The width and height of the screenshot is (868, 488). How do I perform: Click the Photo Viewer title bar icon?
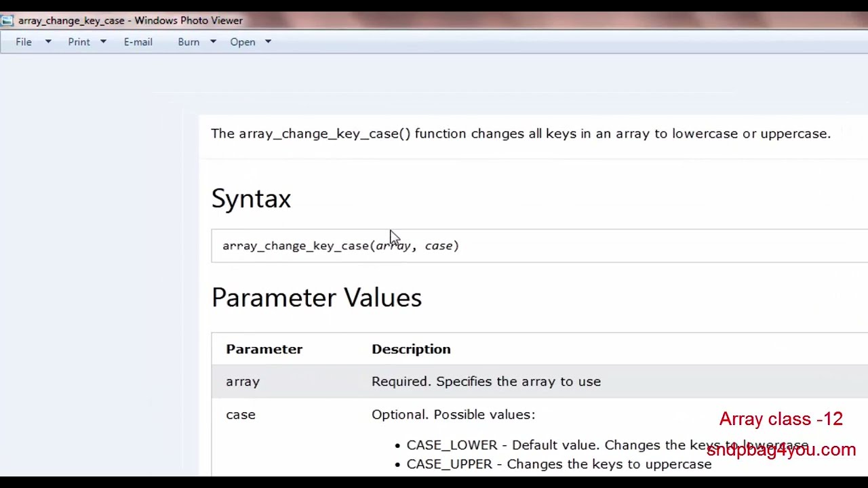[x=7, y=20]
